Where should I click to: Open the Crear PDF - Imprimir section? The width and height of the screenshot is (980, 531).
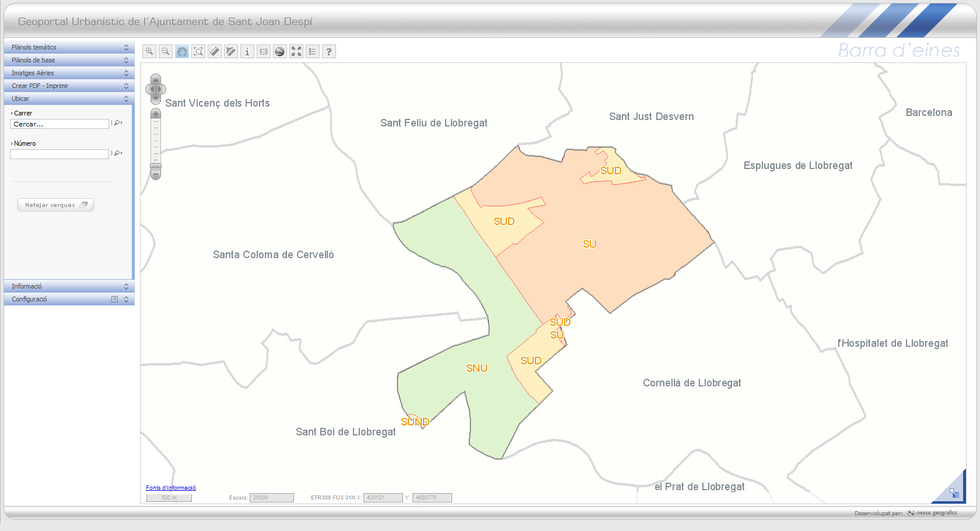(69, 86)
